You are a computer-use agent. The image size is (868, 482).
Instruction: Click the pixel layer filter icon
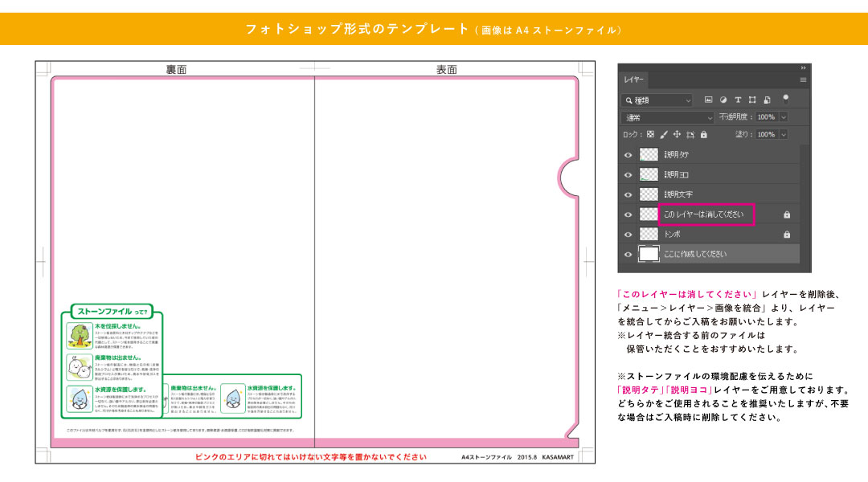(709, 100)
